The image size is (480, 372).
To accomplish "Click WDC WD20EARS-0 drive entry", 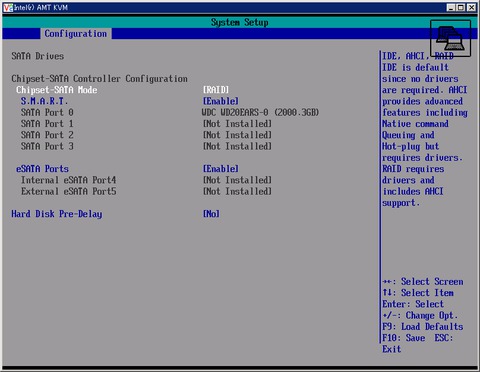I will (260, 112).
